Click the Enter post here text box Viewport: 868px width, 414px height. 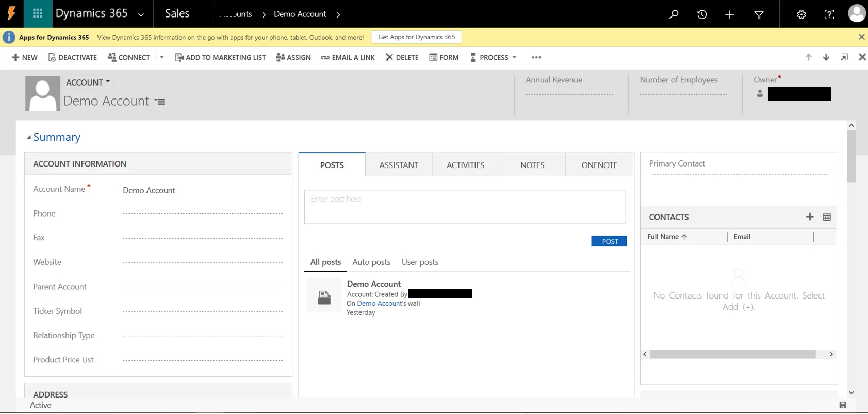point(465,207)
